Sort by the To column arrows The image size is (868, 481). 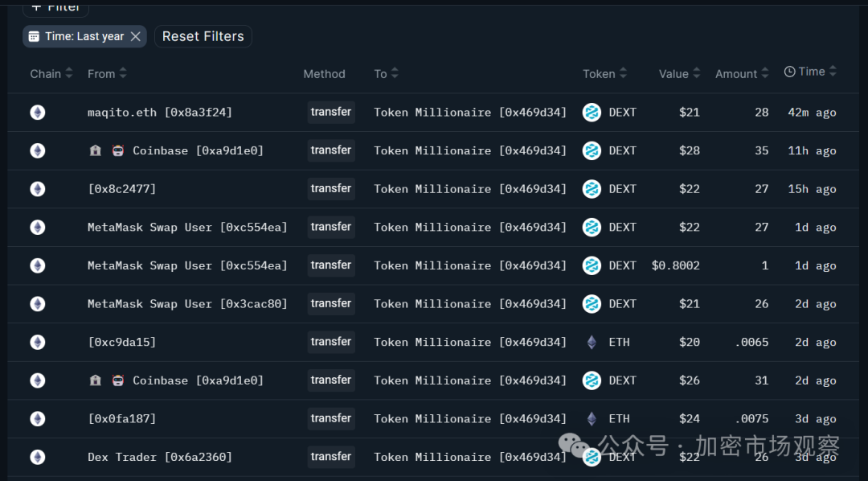395,72
